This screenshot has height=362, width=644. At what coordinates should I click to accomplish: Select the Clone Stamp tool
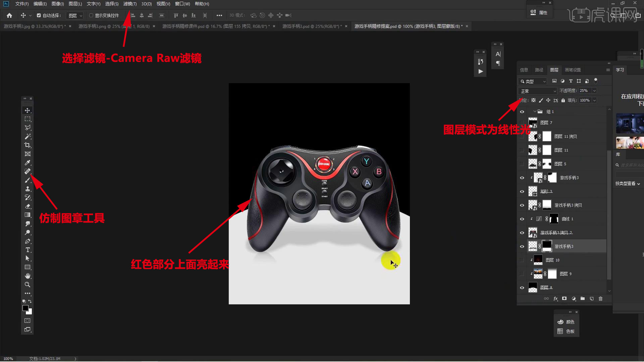pyautogui.click(x=28, y=189)
